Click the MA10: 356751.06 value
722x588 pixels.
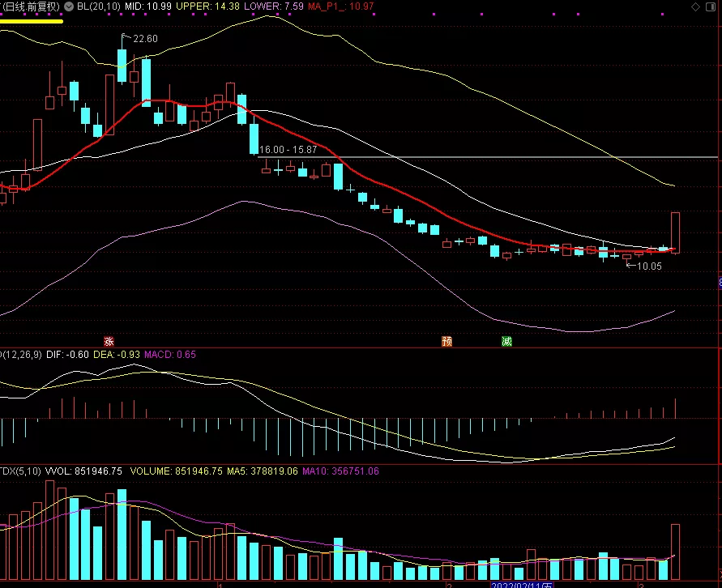(340, 471)
